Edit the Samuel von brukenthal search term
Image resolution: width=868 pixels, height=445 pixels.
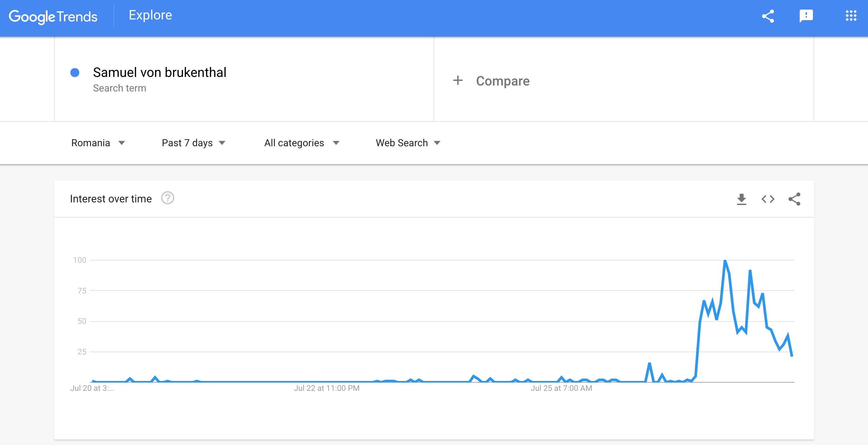click(x=159, y=73)
